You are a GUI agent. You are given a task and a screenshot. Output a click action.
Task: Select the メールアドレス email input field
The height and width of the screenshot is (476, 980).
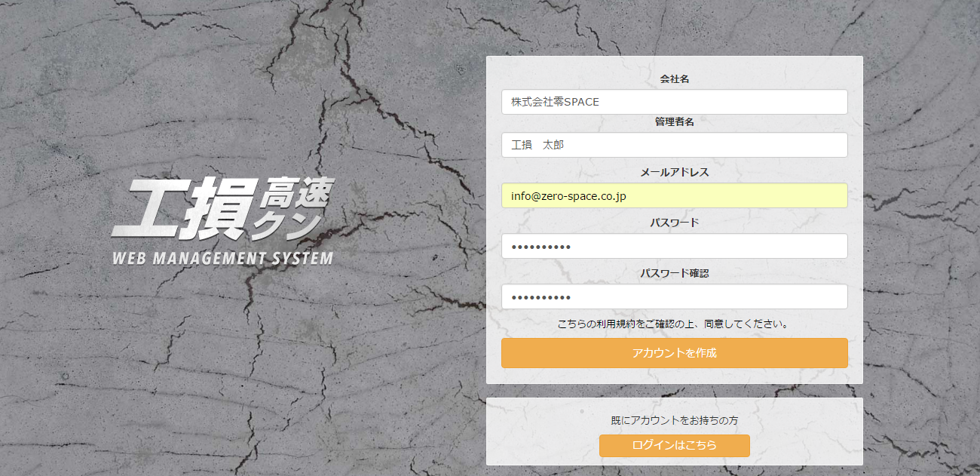click(675, 195)
